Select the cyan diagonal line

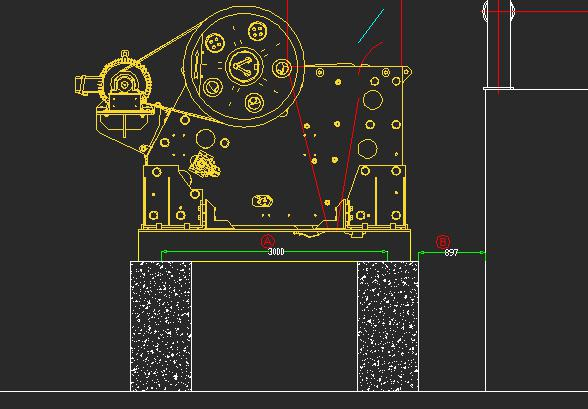371,26
